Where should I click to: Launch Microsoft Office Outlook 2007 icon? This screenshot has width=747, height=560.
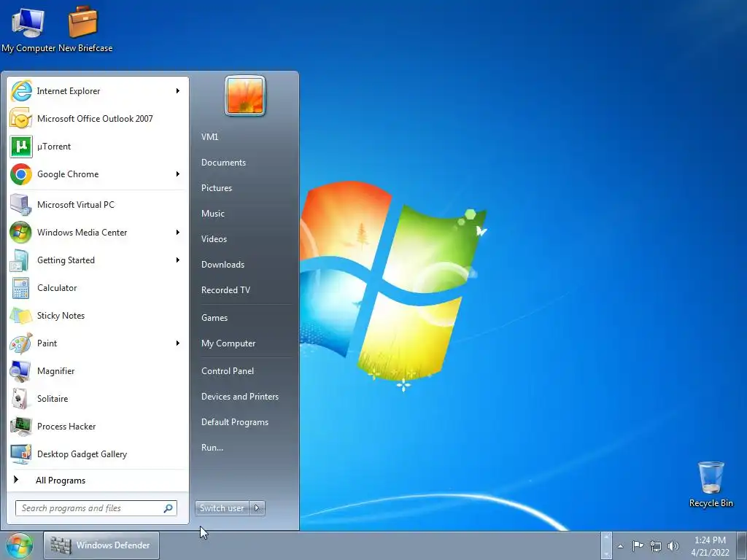[x=21, y=119]
